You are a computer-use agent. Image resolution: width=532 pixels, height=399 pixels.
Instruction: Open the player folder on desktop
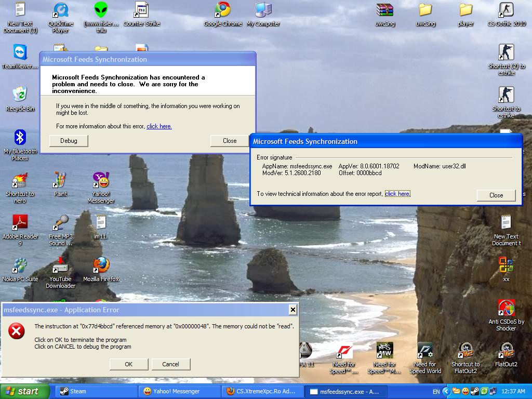click(465, 14)
